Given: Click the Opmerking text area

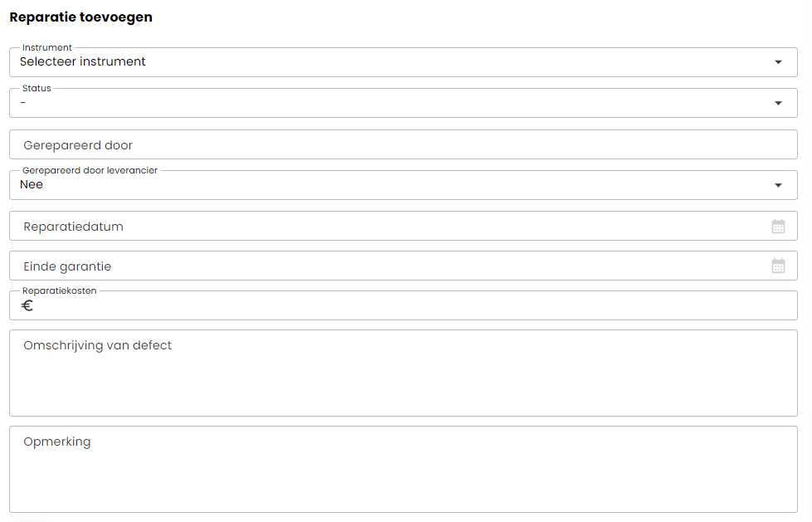Looking at the screenshot, I should coord(403,470).
